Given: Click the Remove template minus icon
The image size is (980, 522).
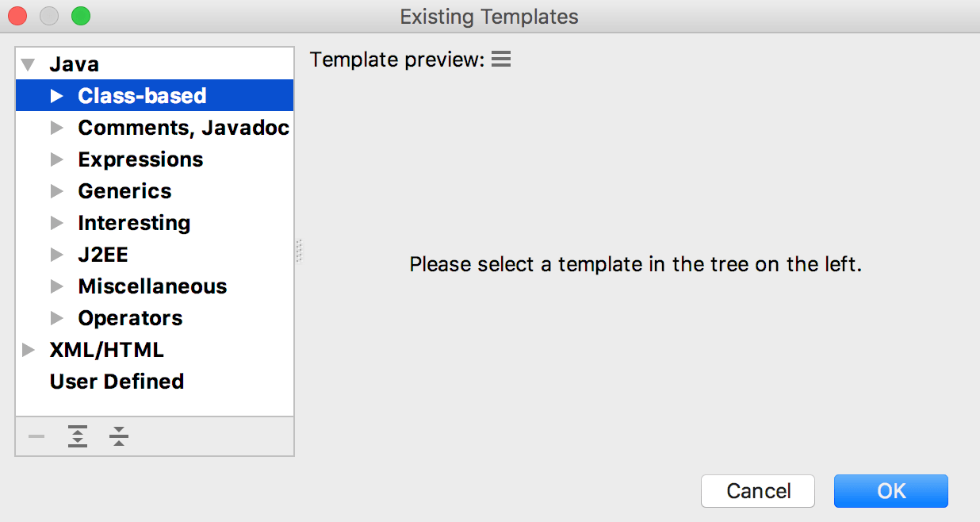Looking at the screenshot, I should [36, 436].
